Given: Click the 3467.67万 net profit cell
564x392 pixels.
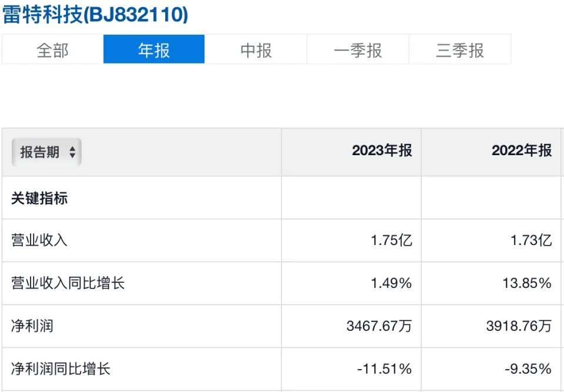Looking at the screenshot, I should tap(380, 326).
